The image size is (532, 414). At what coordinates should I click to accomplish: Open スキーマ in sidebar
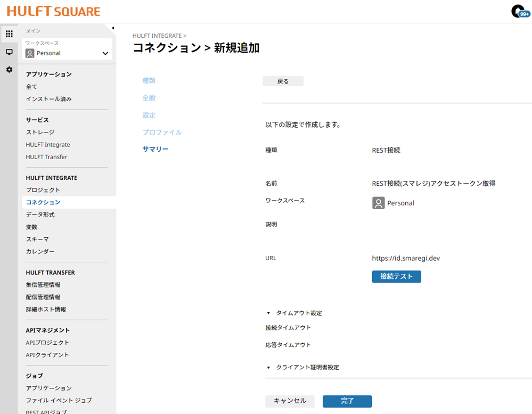click(37, 239)
